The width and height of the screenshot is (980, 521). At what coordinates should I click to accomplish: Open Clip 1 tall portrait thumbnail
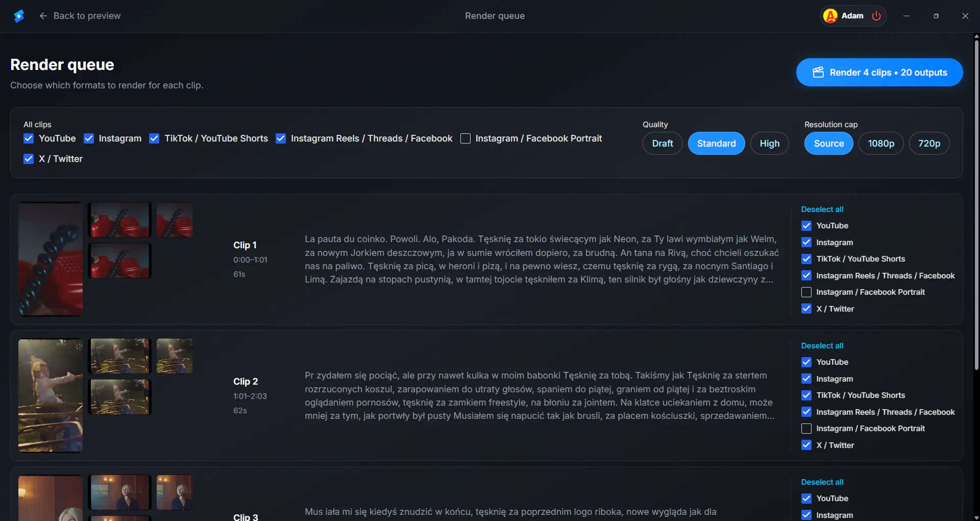pos(51,259)
